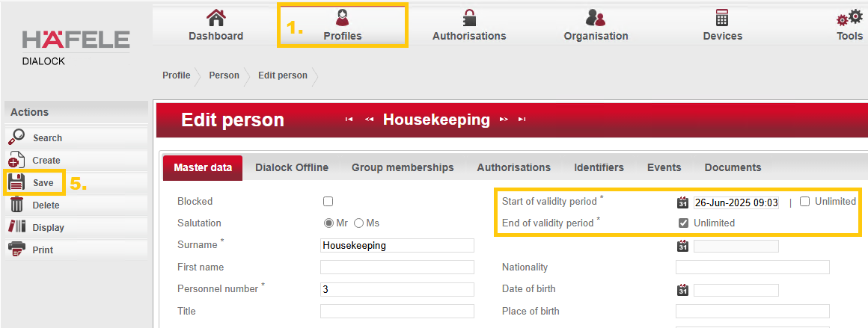Tick the Blocked checkbox

tap(328, 202)
